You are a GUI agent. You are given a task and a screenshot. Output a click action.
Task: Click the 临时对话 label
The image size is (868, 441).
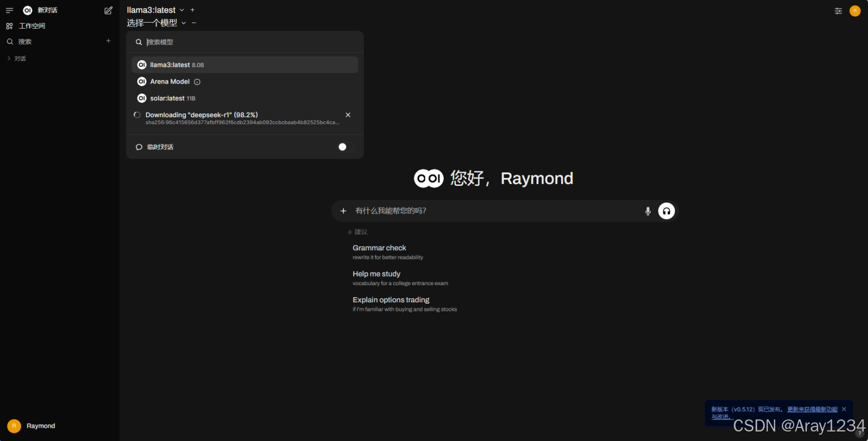click(160, 147)
